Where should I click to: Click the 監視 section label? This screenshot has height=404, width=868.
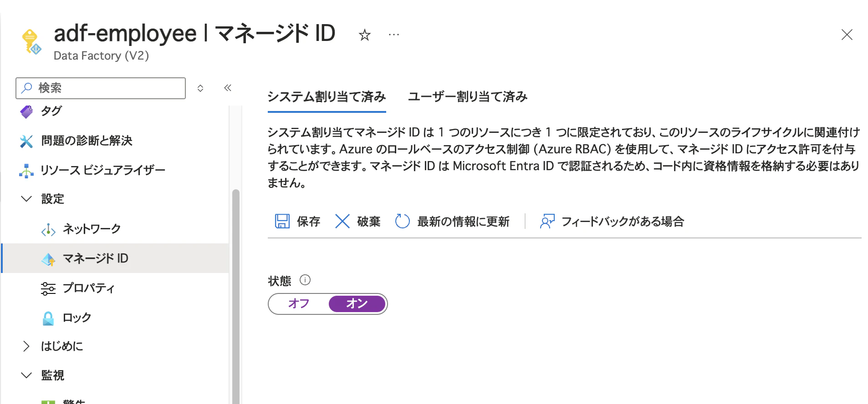pos(53,375)
